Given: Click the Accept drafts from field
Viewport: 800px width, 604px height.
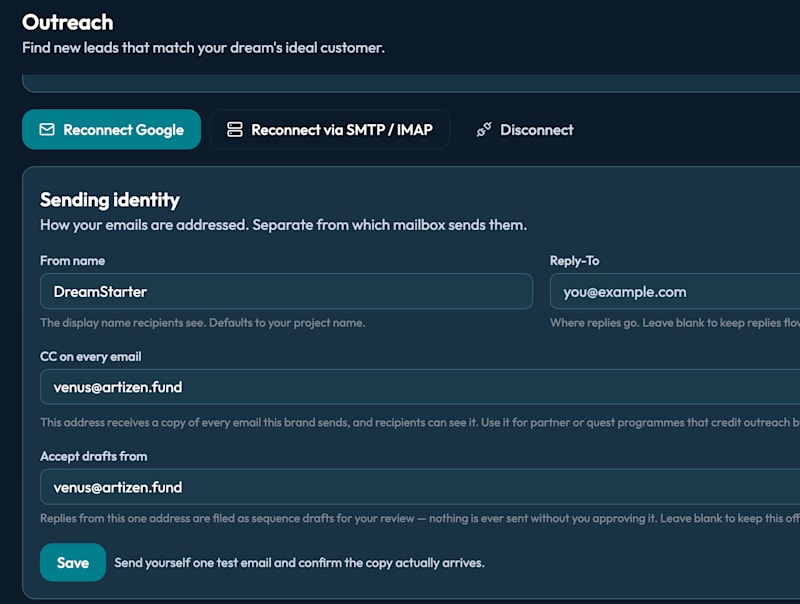Looking at the screenshot, I should [420, 487].
